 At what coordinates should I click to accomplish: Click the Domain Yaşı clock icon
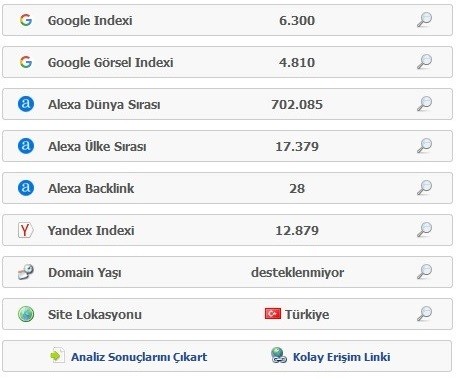26,272
